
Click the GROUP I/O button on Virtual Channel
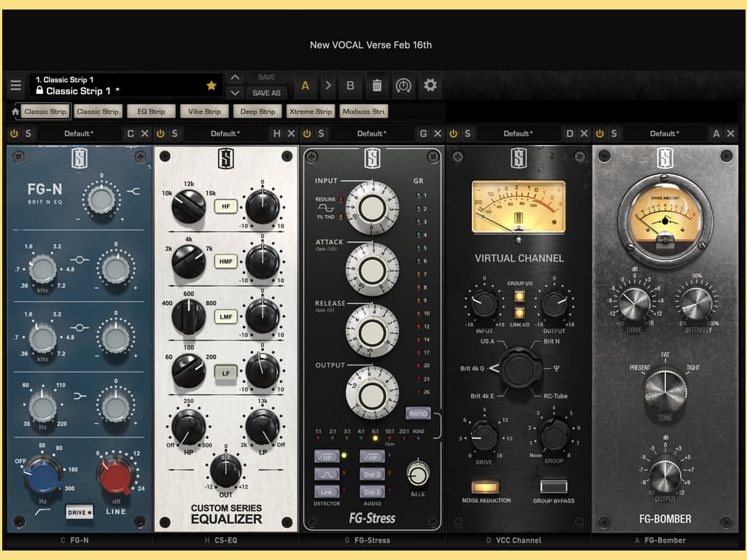point(519,297)
